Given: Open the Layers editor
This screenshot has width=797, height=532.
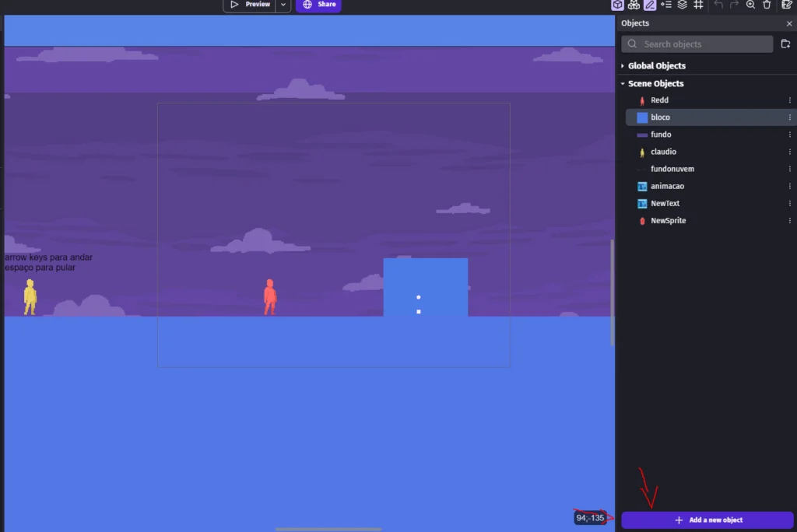Looking at the screenshot, I should tap(683, 5).
